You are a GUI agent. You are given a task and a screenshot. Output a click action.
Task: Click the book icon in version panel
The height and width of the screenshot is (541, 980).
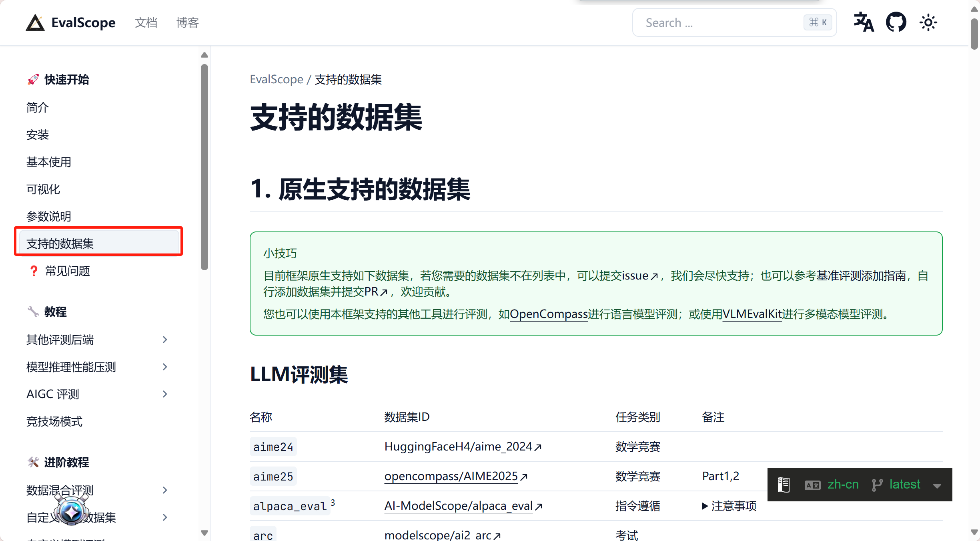[783, 485]
